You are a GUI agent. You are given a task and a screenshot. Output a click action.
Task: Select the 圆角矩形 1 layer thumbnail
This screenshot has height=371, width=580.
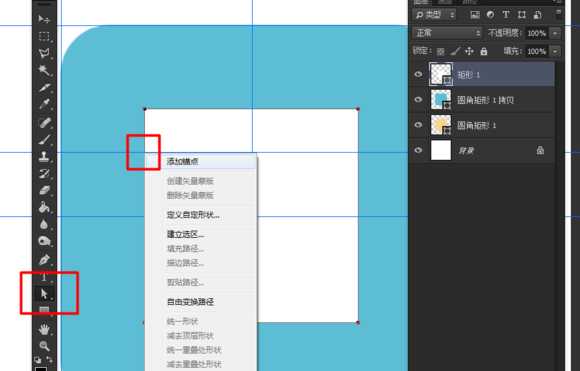(441, 125)
